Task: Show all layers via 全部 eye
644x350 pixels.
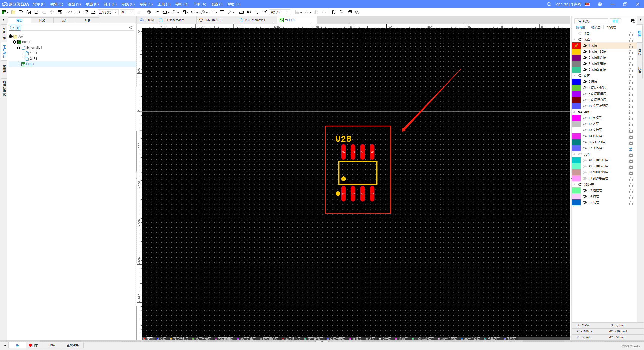Action: pos(580,33)
